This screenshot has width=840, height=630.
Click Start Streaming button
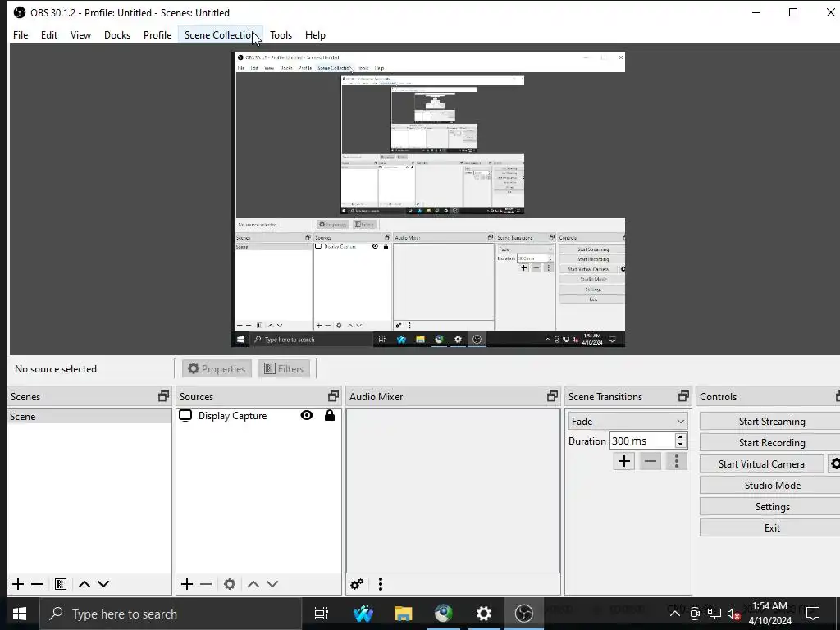point(771,421)
